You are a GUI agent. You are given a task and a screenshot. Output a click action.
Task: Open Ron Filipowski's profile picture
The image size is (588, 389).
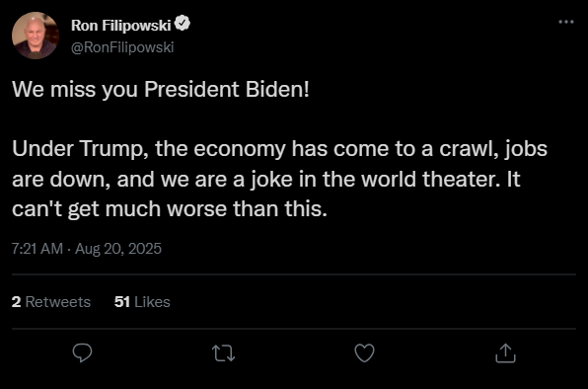(x=36, y=36)
